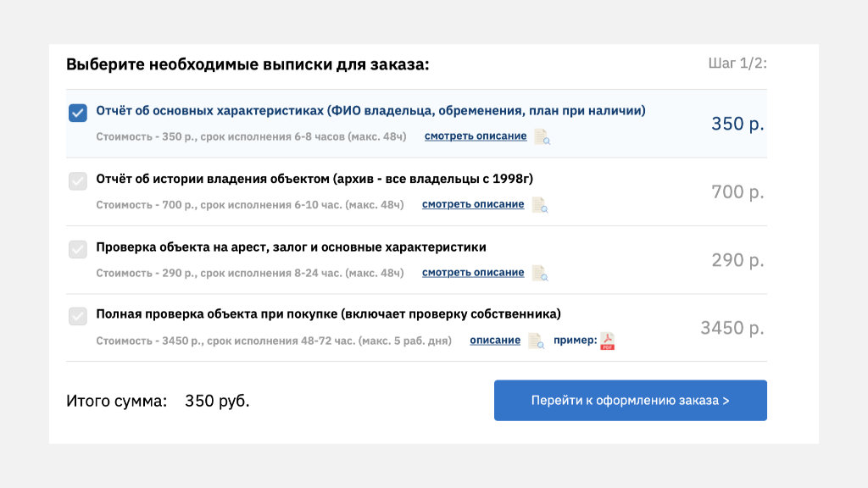This screenshot has height=488, width=868.
Task: Open the PDF example icon
Action: tap(607, 341)
